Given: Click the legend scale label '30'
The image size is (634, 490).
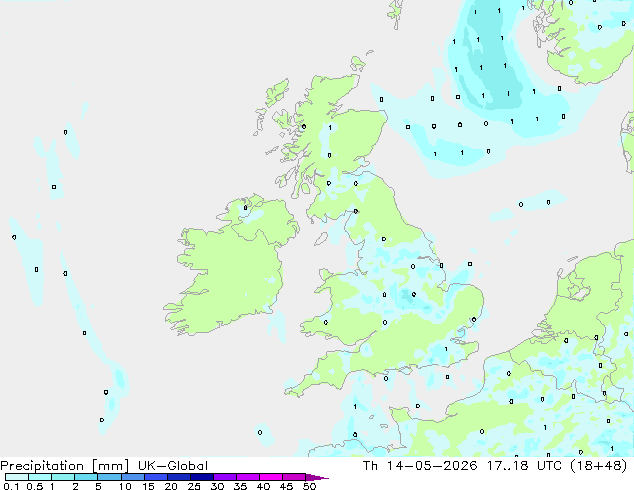Looking at the screenshot, I should point(217,486).
